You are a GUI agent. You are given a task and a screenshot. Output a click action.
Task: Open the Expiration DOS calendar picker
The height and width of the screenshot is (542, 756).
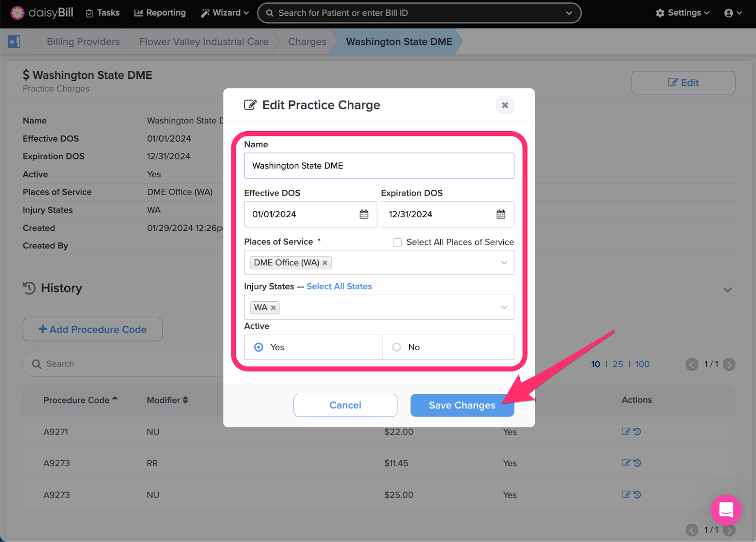501,214
